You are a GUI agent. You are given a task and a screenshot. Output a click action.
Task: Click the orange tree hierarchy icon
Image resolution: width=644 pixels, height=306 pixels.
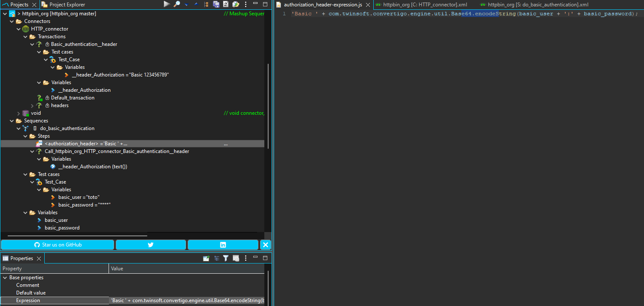[206, 4]
